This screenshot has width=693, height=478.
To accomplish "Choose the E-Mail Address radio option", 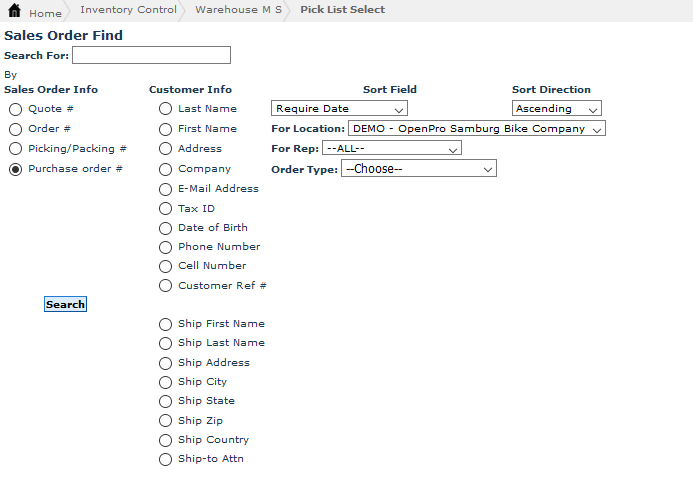I will [x=166, y=189].
